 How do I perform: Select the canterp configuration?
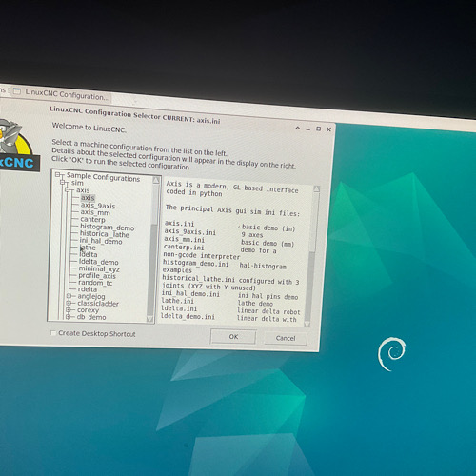click(x=92, y=220)
